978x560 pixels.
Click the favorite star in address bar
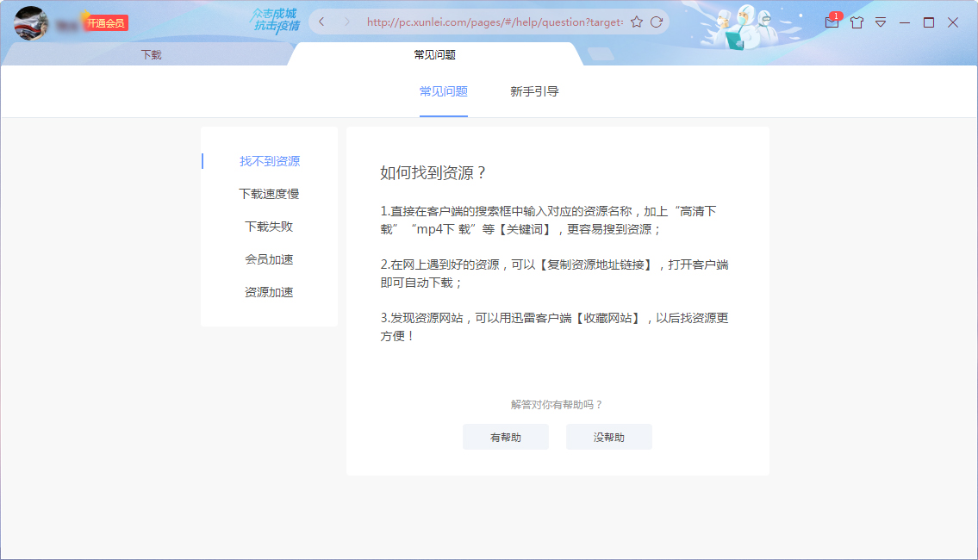[x=638, y=21]
